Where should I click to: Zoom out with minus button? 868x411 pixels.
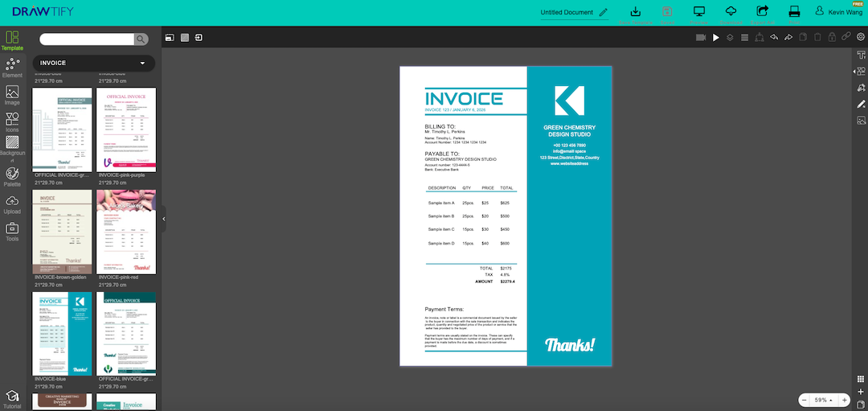805,400
